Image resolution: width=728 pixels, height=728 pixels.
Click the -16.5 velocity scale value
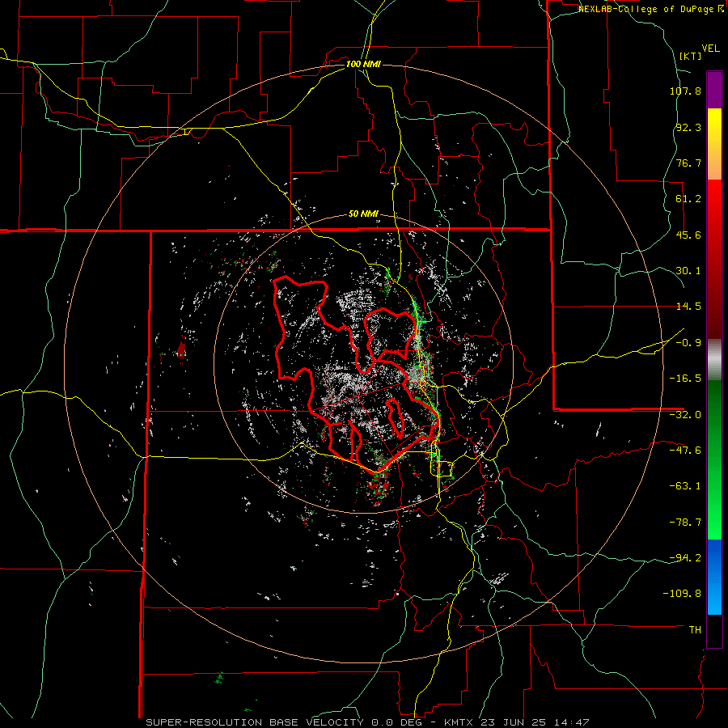click(x=685, y=379)
